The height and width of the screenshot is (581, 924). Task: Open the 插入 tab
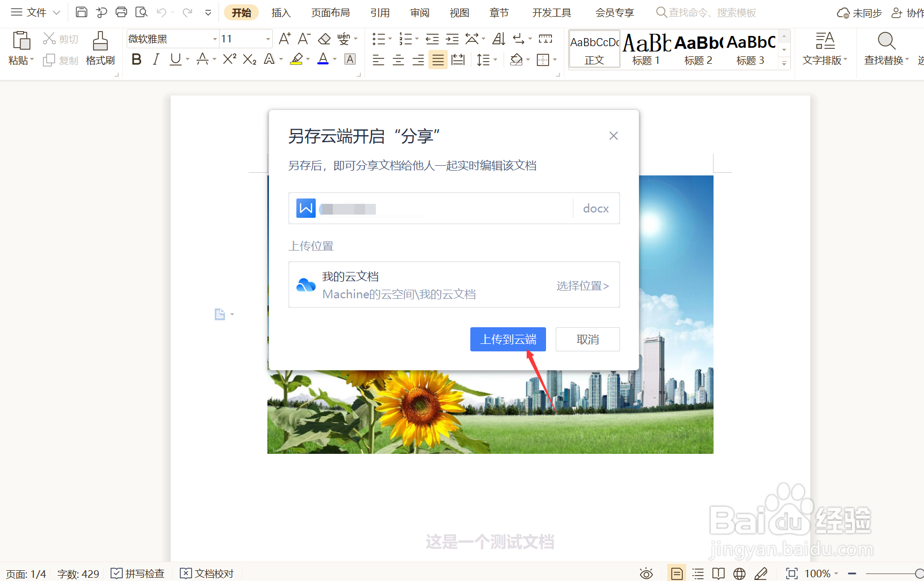(281, 12)
